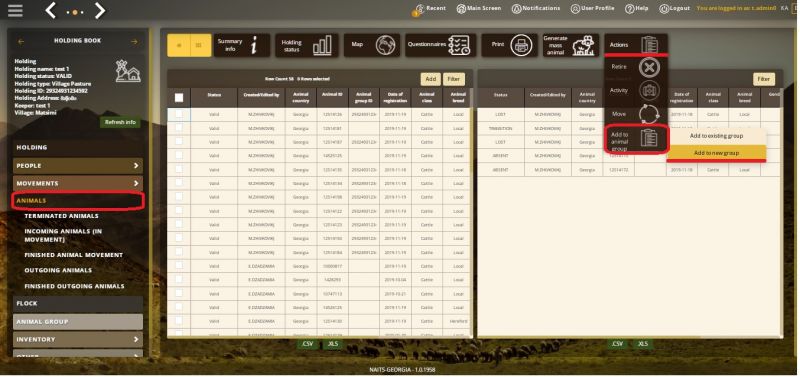Open User Profile icon
This screenshot has width=800, height=377.
pyautogui.click(x=576, y=9)
